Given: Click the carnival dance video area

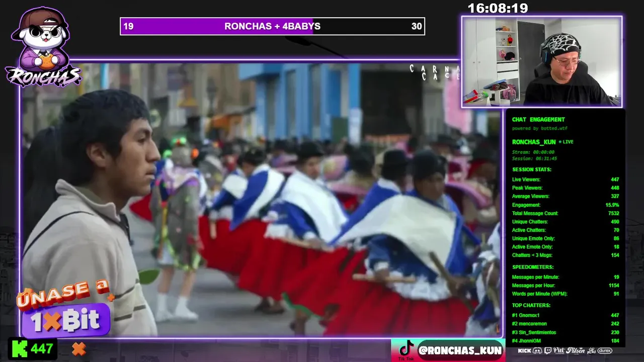Looking at the screenshot, I should tap(261, 200).
